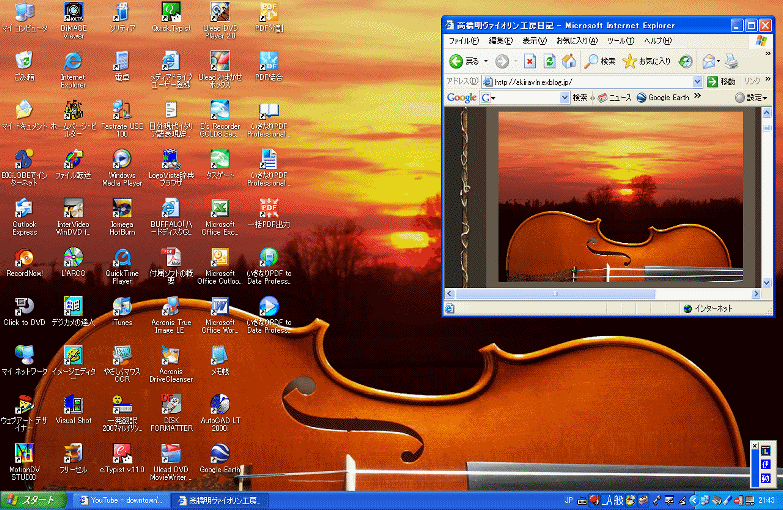Click the IE Back button
The height and width of the screenshot is (510, 783).
pos(464,61)
